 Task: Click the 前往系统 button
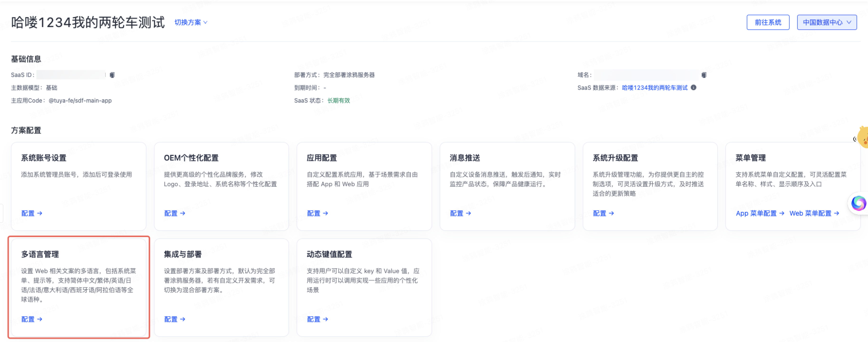[x=768, y=22]
